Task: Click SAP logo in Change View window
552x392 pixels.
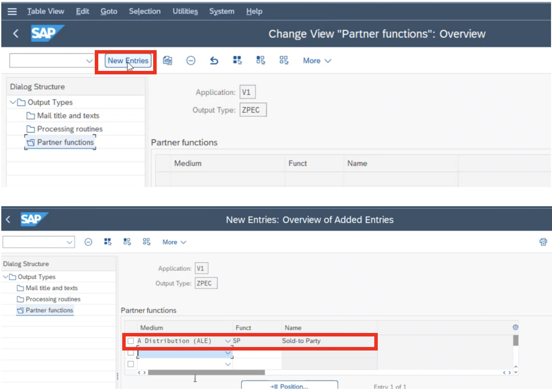Action: 48,33
